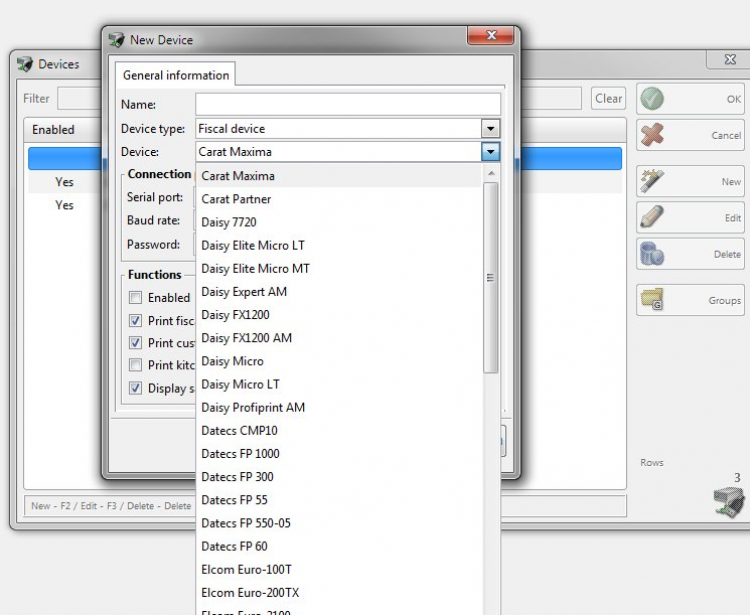Screen dimensions: 750x615
Task: Pick Daisy Profiprint AM
Action: [x=338, y=407]
